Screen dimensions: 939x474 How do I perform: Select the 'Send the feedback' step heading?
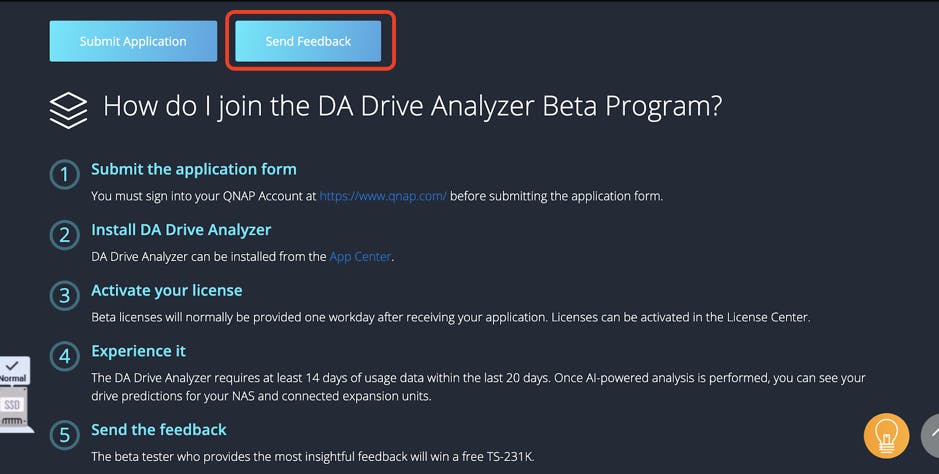(159, 429)
